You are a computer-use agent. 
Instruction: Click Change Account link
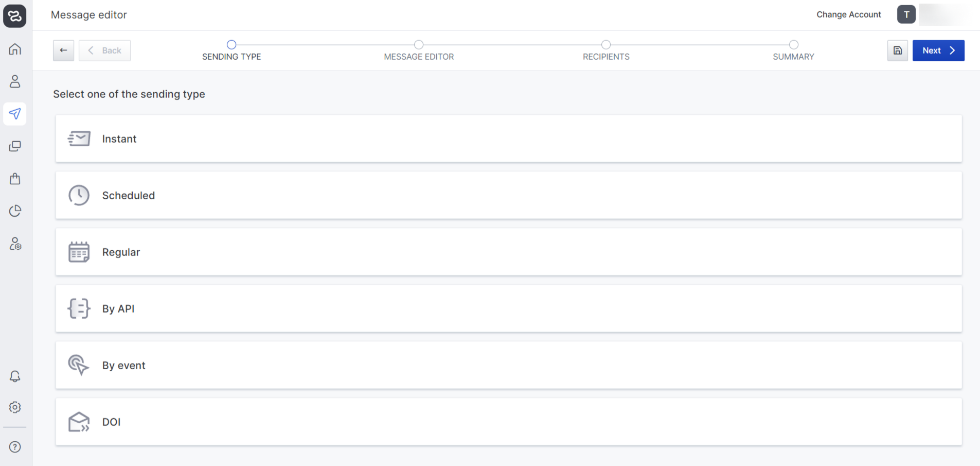click(848, 14)
